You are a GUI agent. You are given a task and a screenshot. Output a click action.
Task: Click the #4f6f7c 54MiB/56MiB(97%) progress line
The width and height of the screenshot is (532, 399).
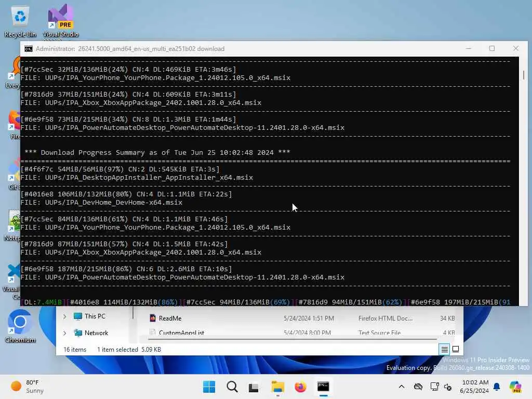pos(120,169)
